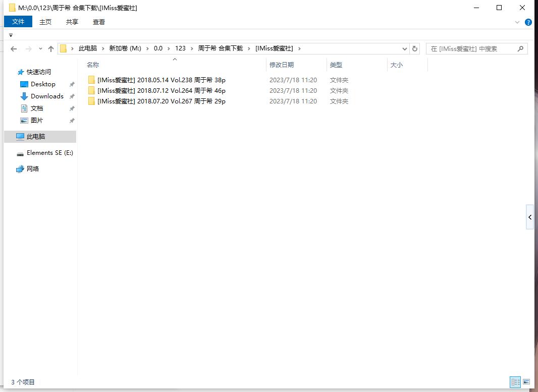The height and width of the screenshot is (392, 538).
Task: Click pin icon next to 文档
Action: click(72, 108)
